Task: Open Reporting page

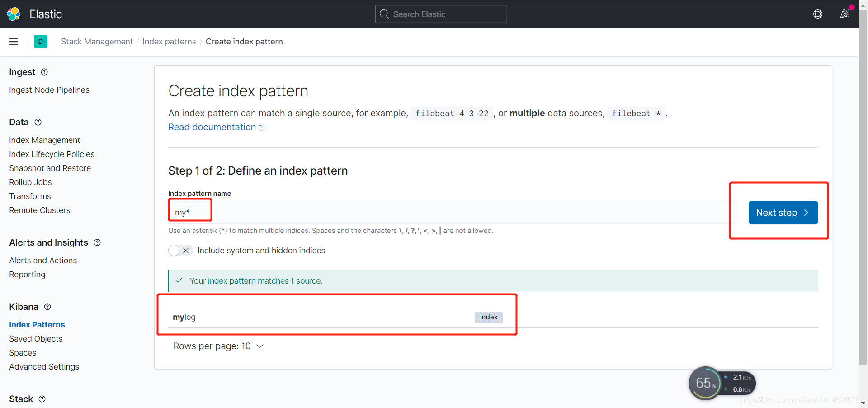Action: [x=27, y=275]
